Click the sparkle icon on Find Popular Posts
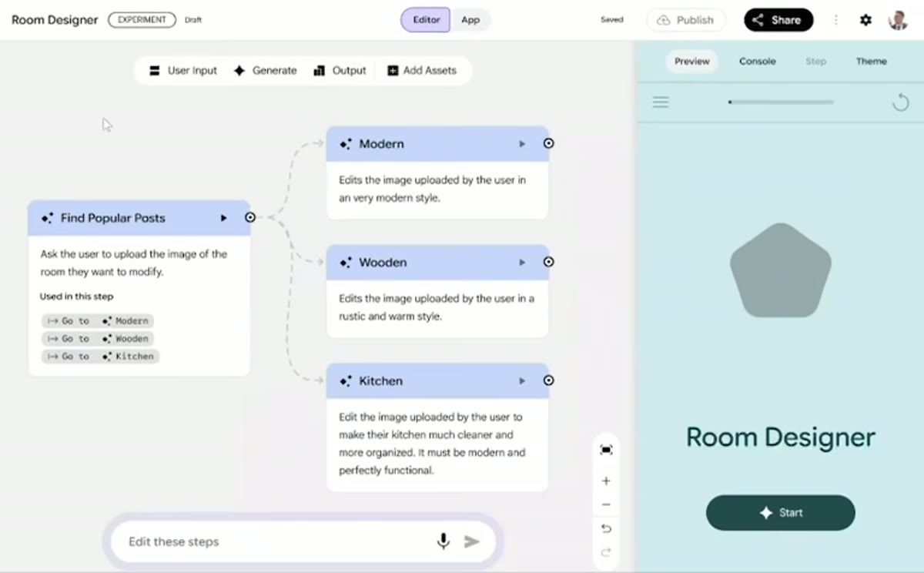 (x=48, y=219)
